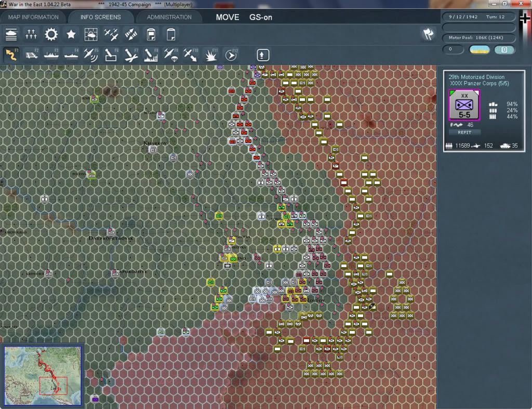Select the F3 naval transport mode
This screenshot has width=532, height=409.
click(x=51, y=55)
